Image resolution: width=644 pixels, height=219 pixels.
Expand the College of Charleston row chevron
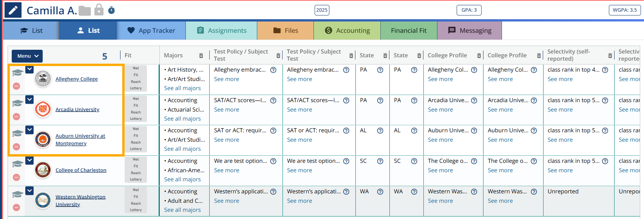point(29,160)
